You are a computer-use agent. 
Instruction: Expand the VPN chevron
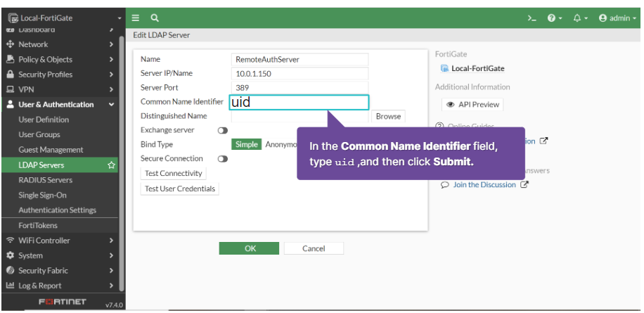coord(111,89)
